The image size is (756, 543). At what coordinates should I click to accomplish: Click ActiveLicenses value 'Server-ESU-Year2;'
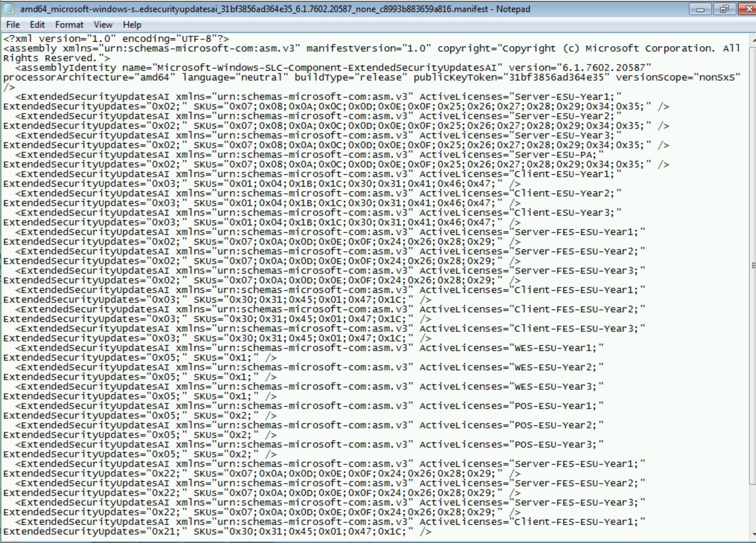tap(565, 116)
